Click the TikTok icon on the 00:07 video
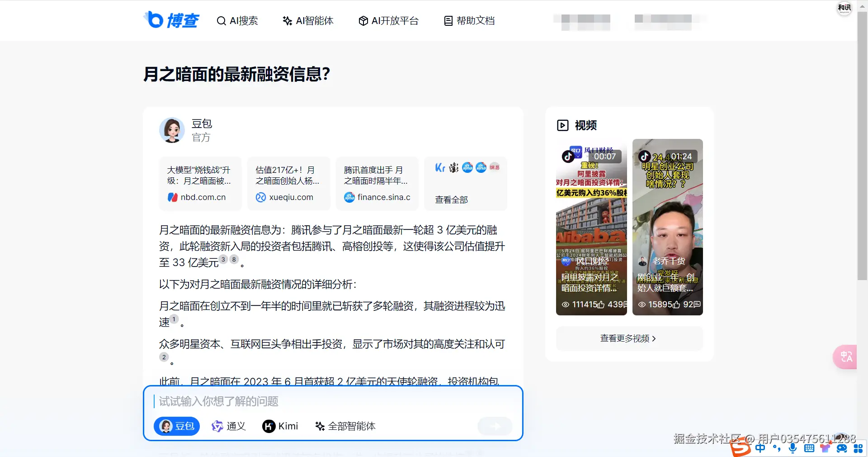Image resolution: width=868 pixels, height=457 pixels. (x=568, y=156)
